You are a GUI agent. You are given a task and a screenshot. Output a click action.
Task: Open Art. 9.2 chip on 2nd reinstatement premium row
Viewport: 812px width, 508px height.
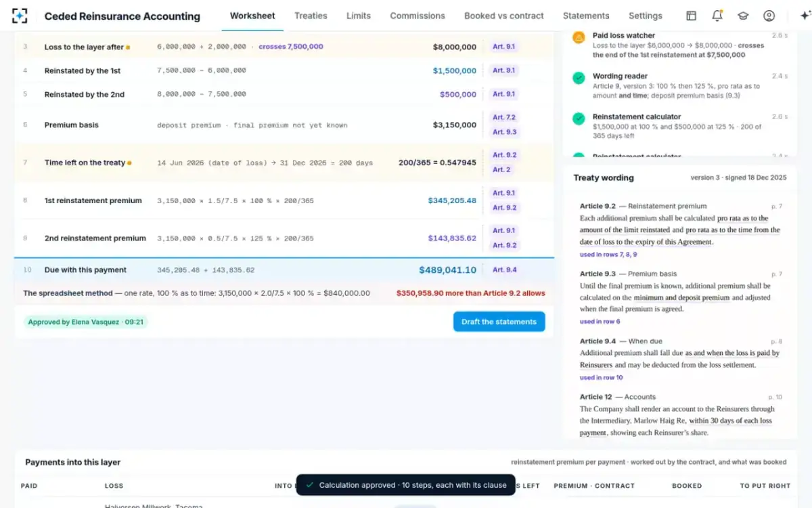[504, 246]
